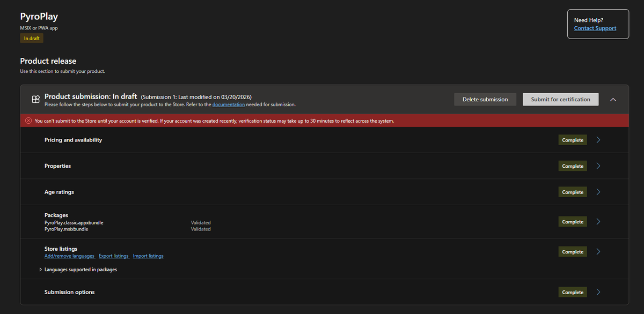
Task: Click Complete badge for Age ratings
Action: (x=573, y=192)
